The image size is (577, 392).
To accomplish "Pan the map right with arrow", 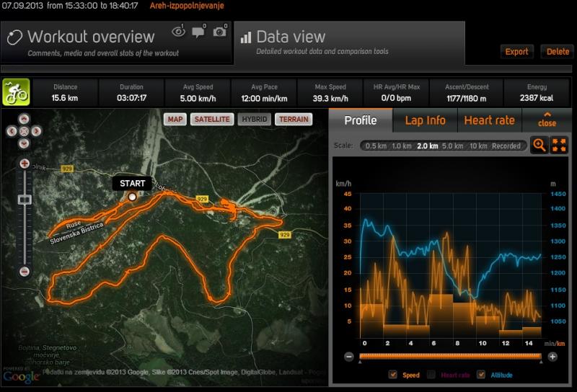I will coord(35,131).
